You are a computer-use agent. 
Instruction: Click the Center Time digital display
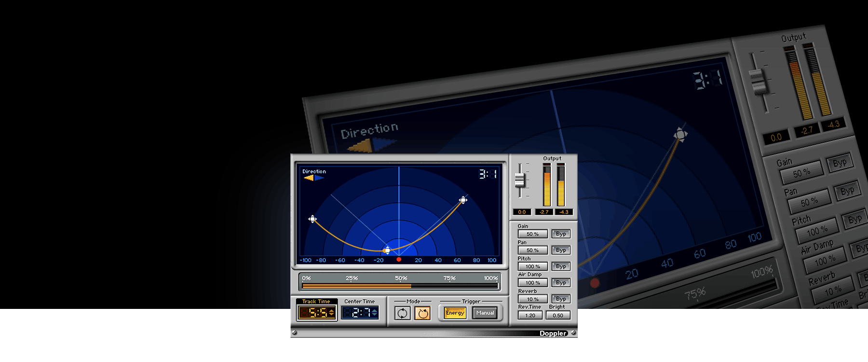[x=359, y=313]
